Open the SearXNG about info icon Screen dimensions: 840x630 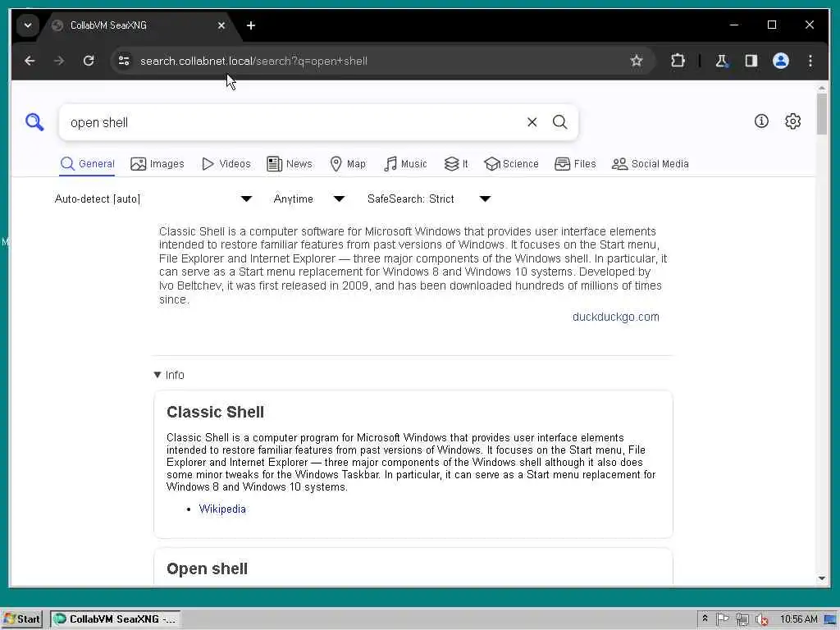[x=761, y=121]
